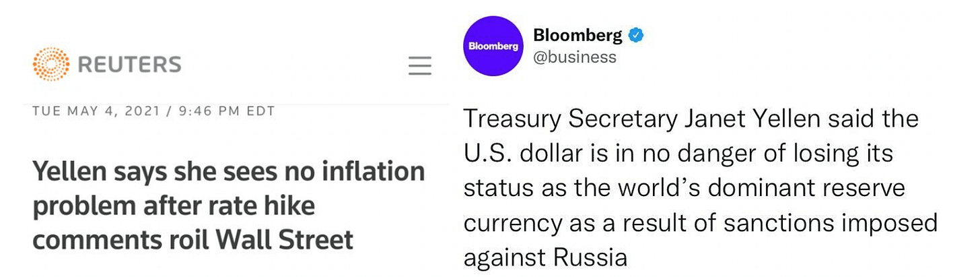The image size is (980, 277).
Task: Open Bloomberg's purple profile avatar
Action: (493, 45)
